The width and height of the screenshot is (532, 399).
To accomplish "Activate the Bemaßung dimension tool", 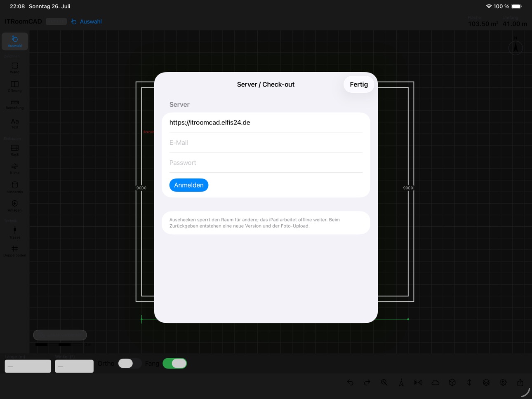I will click(15, 104).
